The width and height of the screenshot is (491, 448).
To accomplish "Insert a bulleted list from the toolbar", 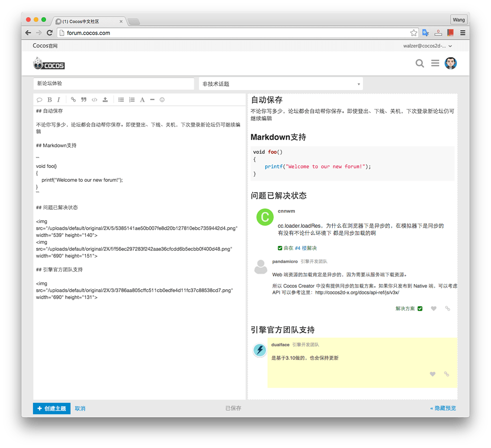I will pyautogui.click(x=121, y=99).
